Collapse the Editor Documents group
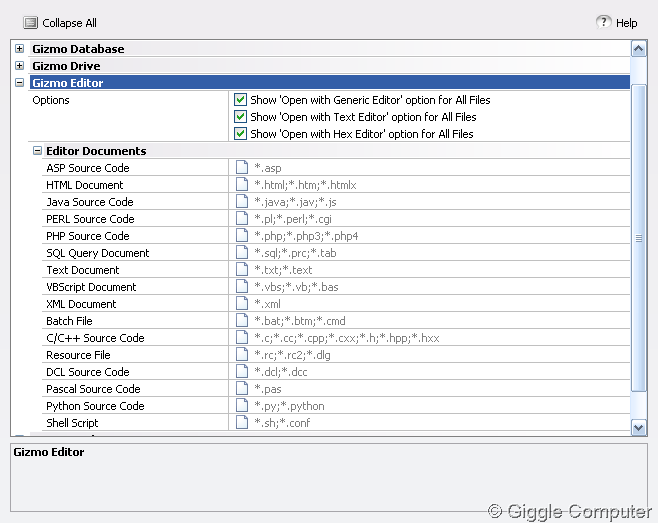658x523 pixels. tap(37, 150)
